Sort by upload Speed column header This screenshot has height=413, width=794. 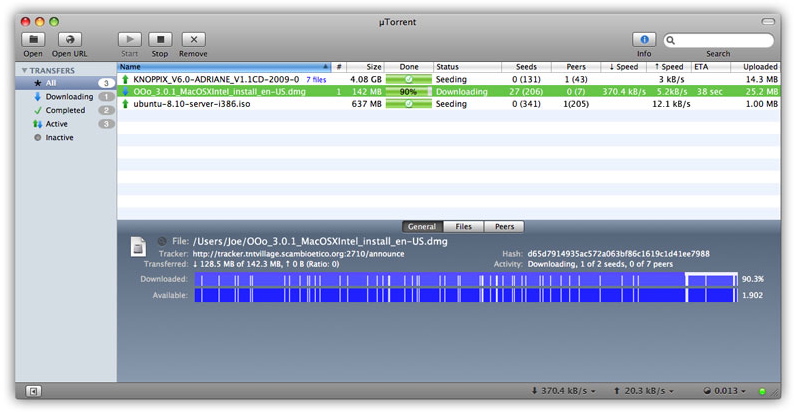[669, 67]
